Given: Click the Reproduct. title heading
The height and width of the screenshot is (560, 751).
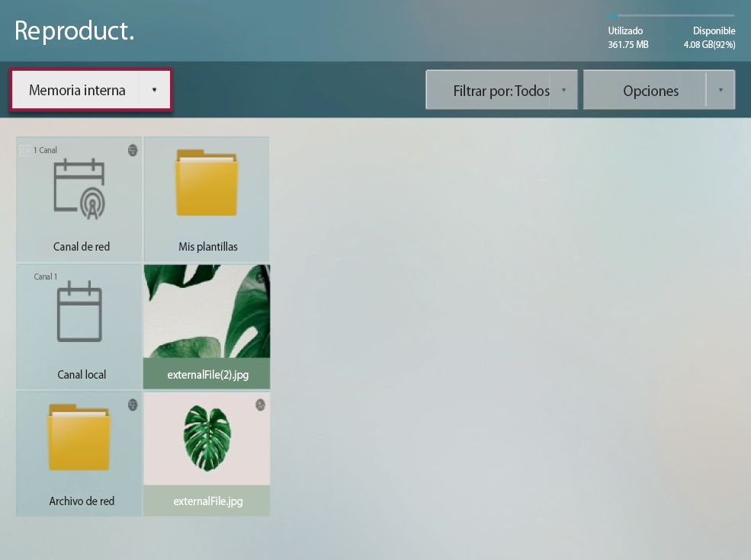Looking at the screenshot, I should pyautogui.click(x=74, y=31).
